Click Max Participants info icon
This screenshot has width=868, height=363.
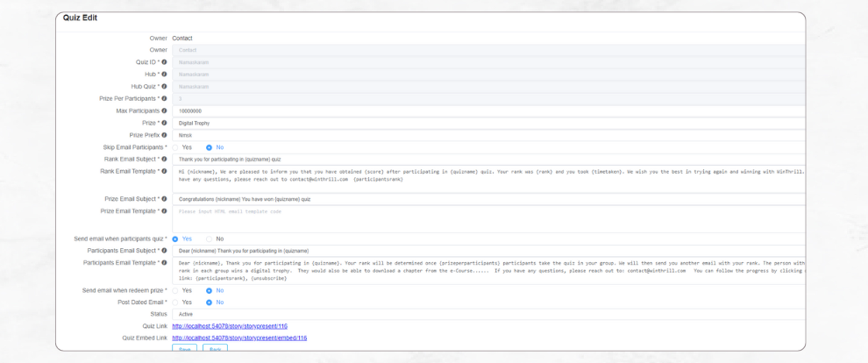pos(164,111)
